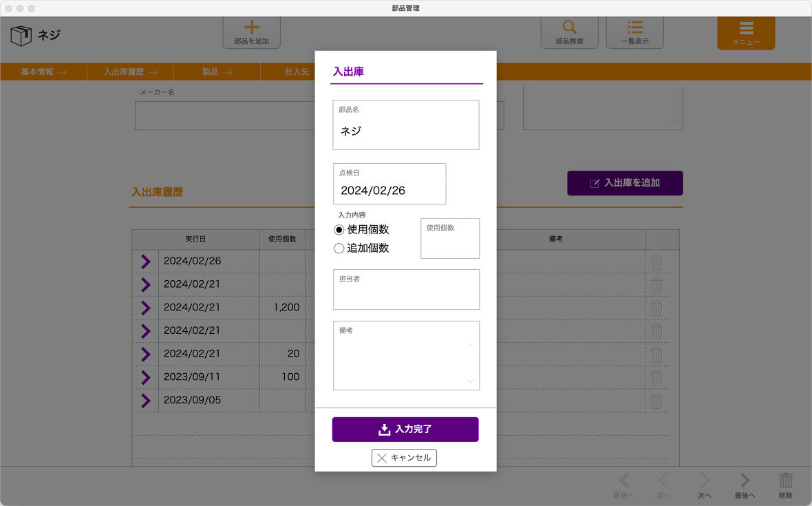The width and height of the screenshot is (812, 506).
Task: Expand the 2023/09/11 row chevron
Action: point(145,377)
